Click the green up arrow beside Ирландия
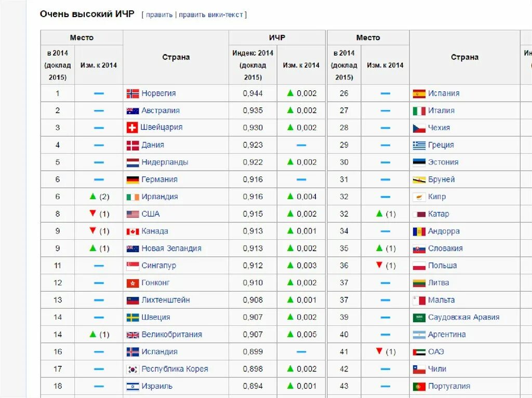This screenshot has height=398, width=532. 92,196
